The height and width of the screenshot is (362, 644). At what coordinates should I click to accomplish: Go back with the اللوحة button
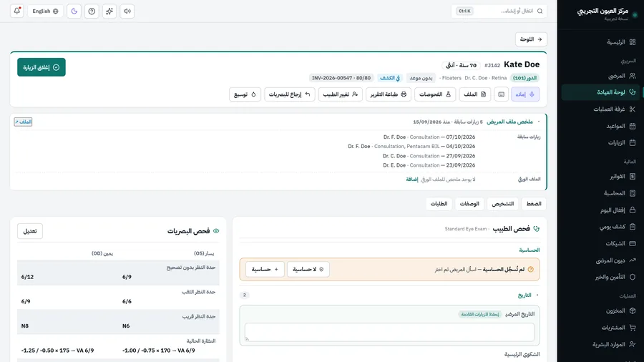(x=531, y=39)
